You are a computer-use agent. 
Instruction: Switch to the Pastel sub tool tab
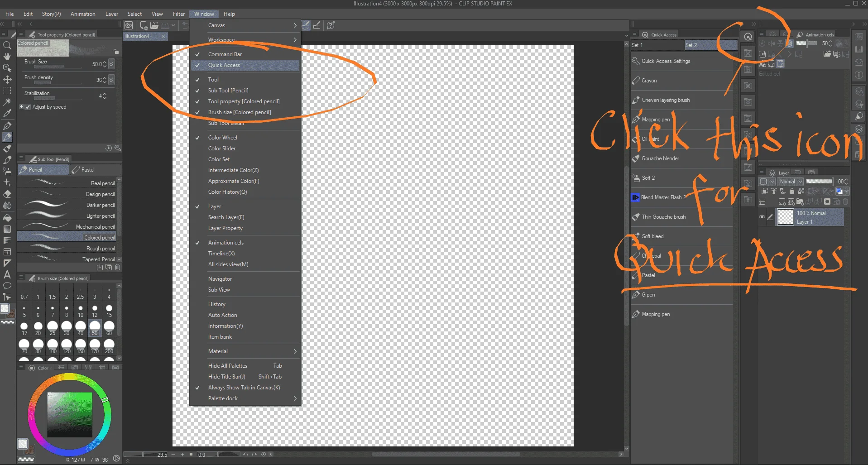click(96, 170)
